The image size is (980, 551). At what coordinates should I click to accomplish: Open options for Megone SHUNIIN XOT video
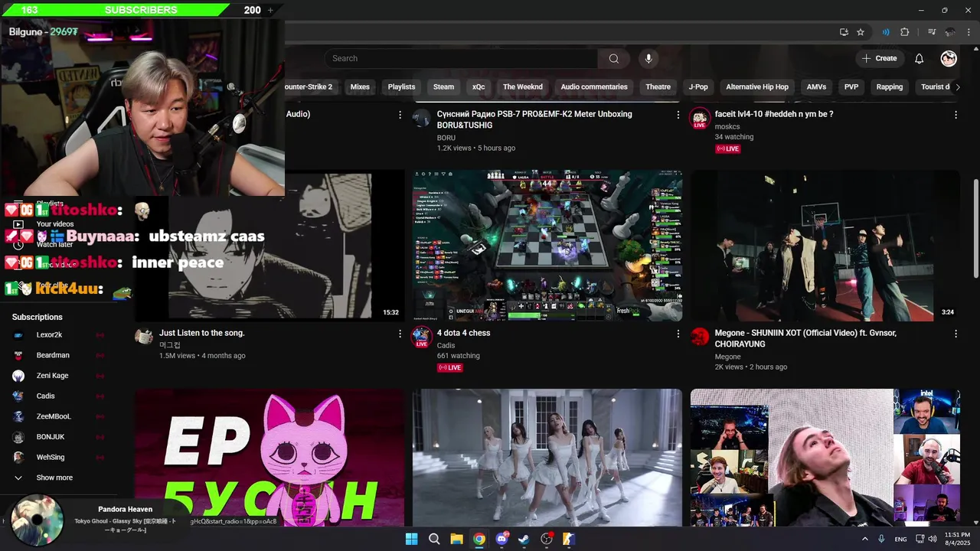click(955, 334)
